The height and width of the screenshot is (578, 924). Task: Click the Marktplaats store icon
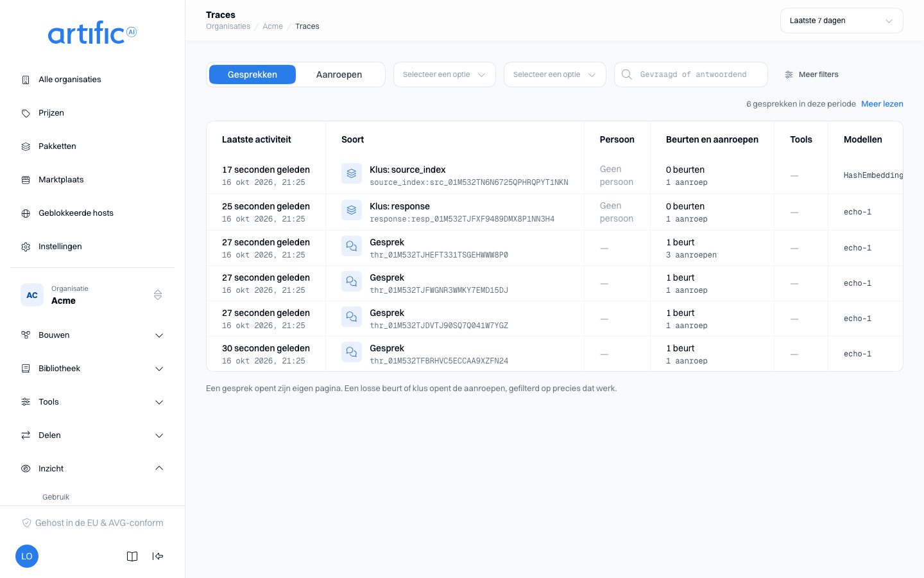[x=26, y=180]
